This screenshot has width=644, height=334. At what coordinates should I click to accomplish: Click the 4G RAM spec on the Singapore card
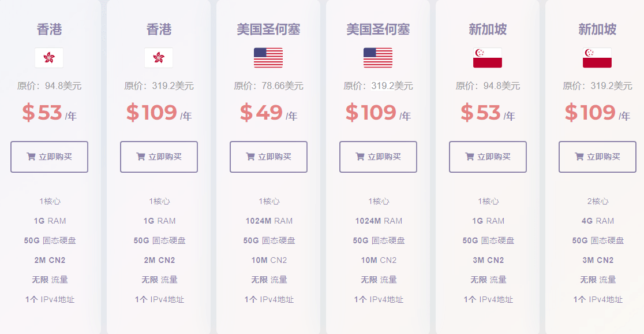(598, 221)
